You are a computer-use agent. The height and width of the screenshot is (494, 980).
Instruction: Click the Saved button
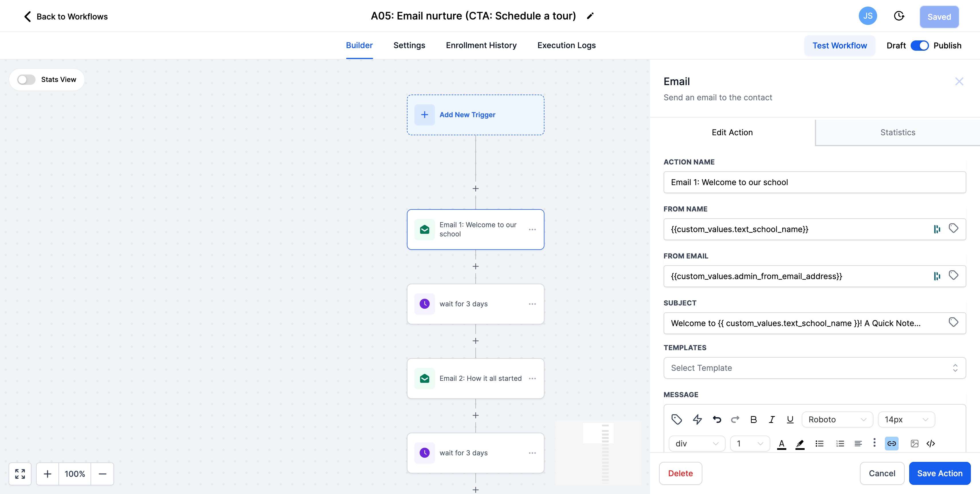939,17
